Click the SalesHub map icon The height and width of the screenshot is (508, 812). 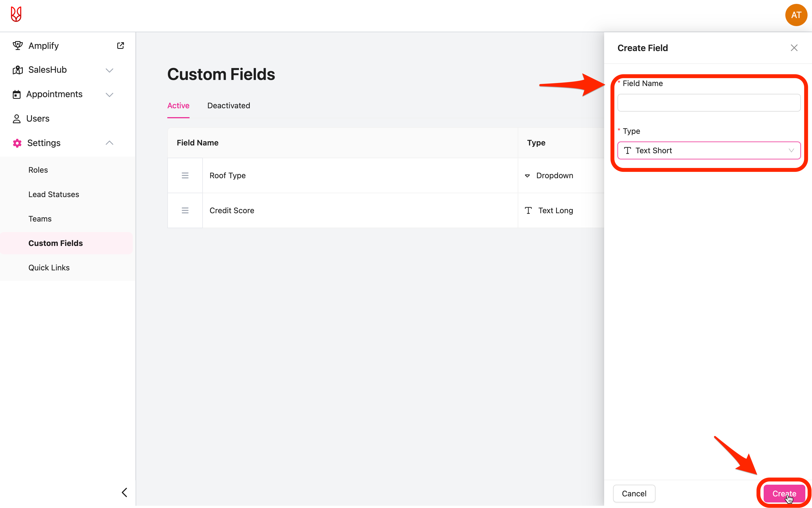tap(18, 70)
